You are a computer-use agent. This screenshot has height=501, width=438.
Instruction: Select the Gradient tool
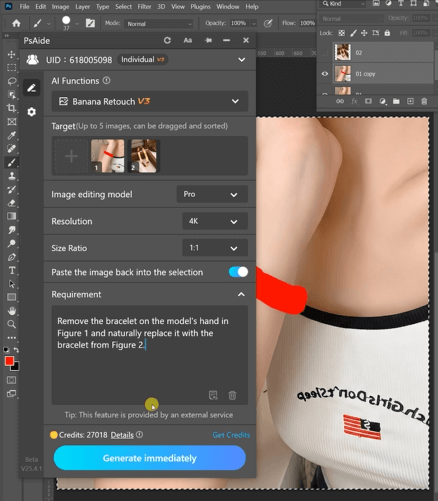coord(12,216)
